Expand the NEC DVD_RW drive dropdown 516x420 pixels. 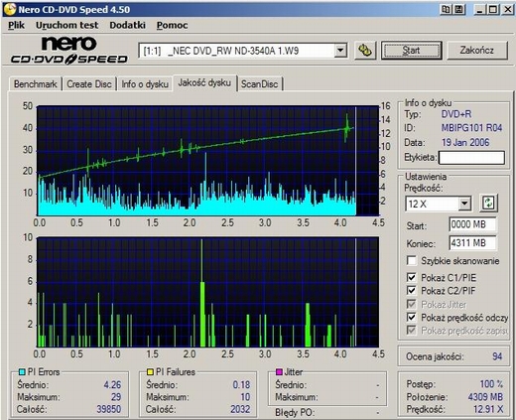point(340,51)
